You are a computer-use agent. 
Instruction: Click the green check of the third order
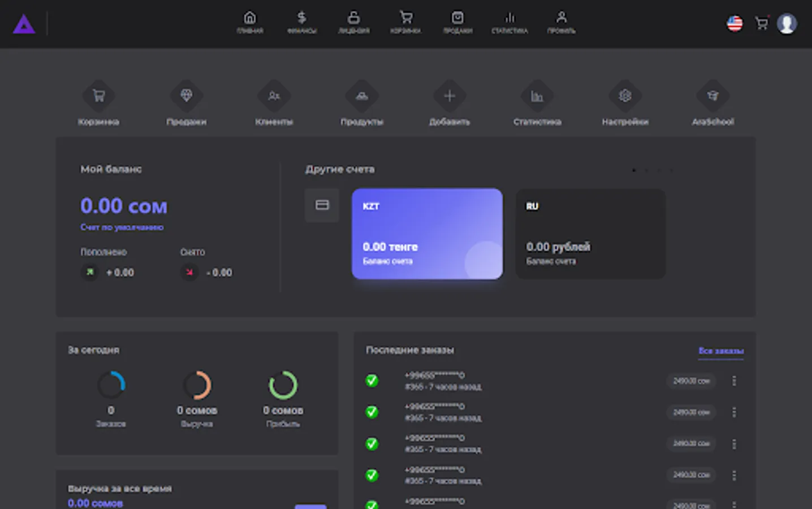(372, 443)
